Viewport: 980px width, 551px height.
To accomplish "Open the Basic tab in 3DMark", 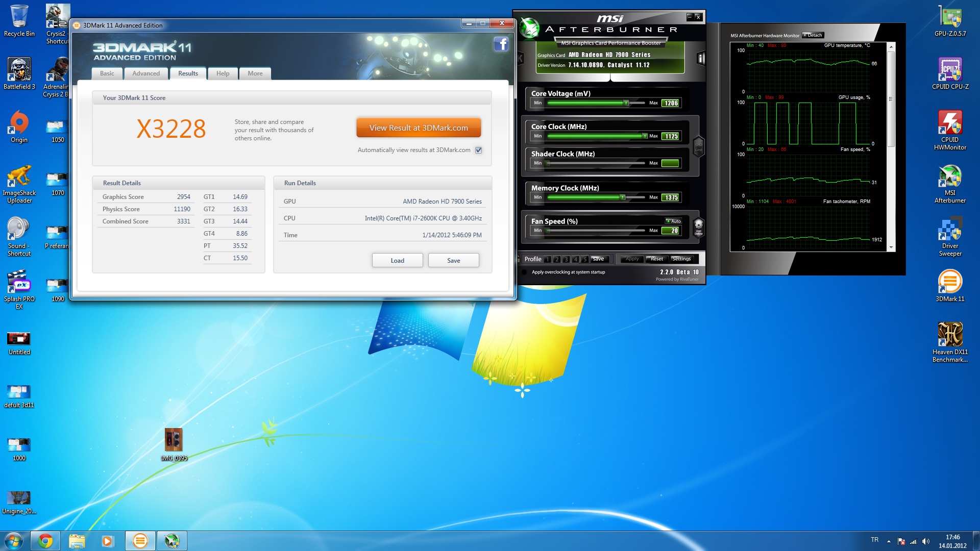I will [107, 73].
